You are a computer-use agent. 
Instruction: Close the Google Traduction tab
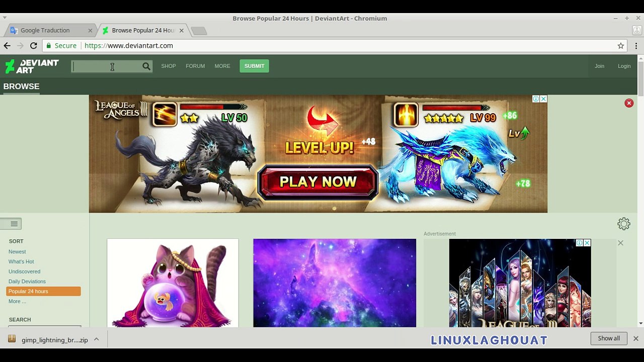(x=90, y=31)
